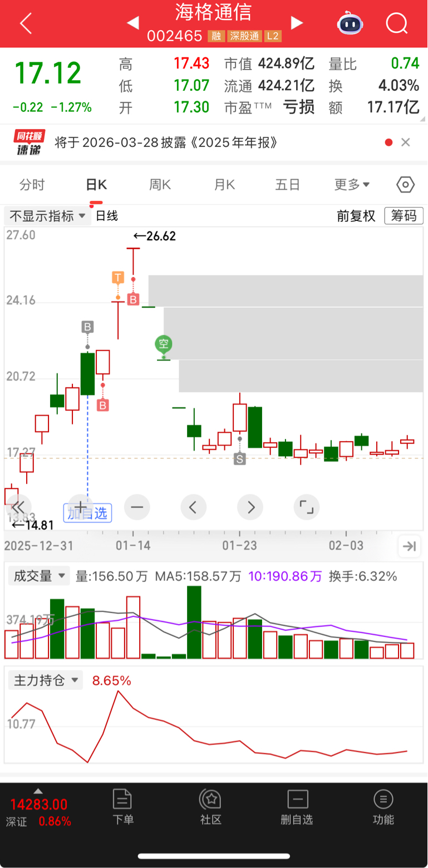This screenshot has width=428, height=868.
Task: Tap 删自选 to remove from watchlist
Action: [x=297, y=807]
